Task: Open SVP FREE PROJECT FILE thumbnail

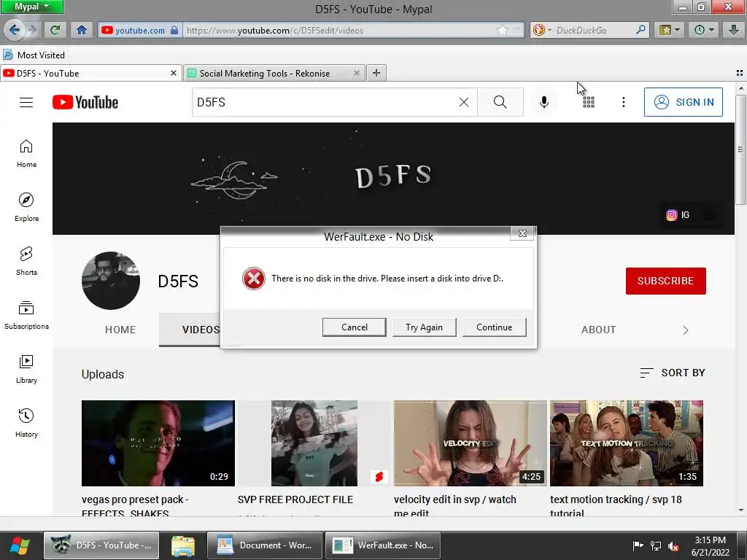Action: click(314, 443)
